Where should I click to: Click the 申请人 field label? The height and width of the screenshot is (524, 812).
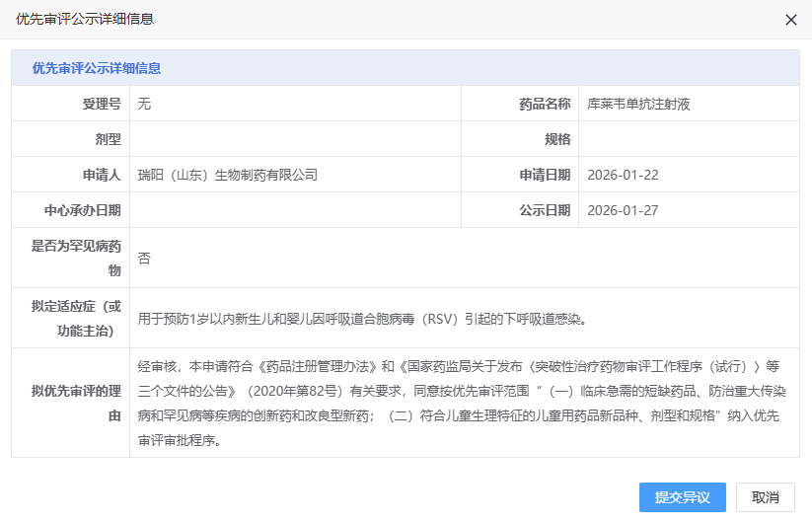pyautogui.click(x=102, y=175)
